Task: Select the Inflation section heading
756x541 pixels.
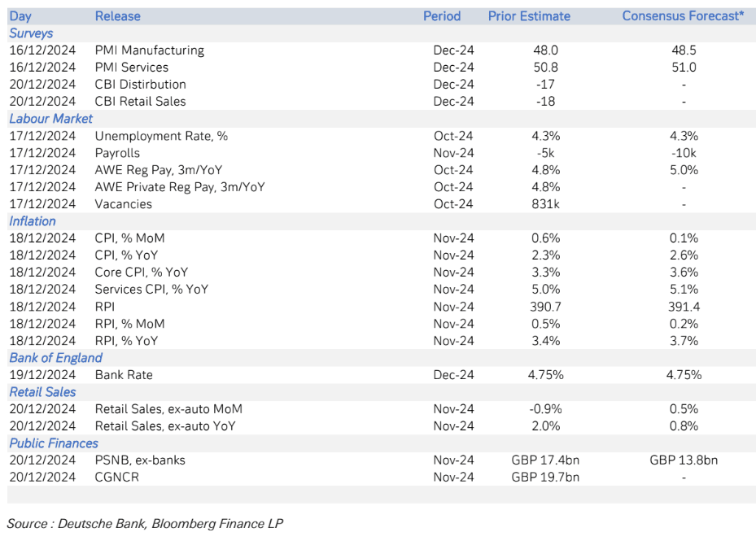Action: [33, 221]
